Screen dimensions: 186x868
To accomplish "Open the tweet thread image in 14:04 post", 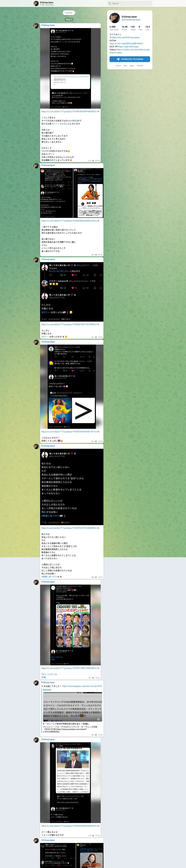I will pos(72,292).
